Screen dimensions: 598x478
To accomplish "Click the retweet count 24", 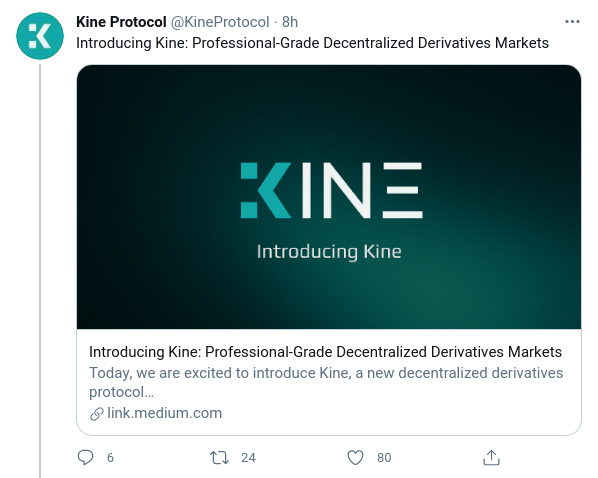I will click(248, 457).
